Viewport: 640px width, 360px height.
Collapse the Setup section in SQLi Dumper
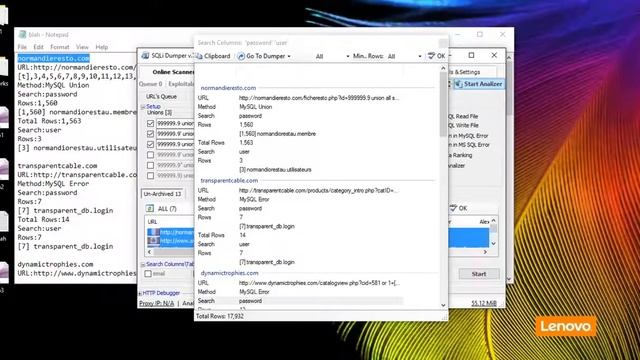143,107
